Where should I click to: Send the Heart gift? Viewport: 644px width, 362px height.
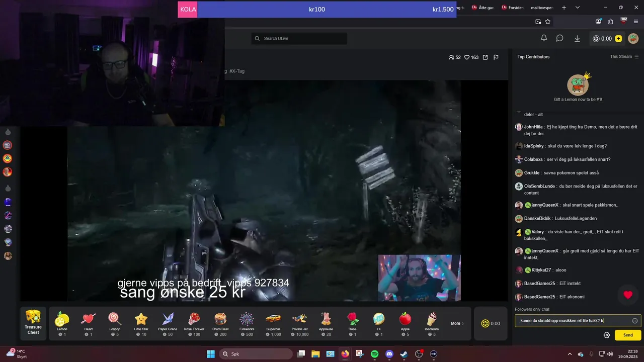[x=89, y=323]
